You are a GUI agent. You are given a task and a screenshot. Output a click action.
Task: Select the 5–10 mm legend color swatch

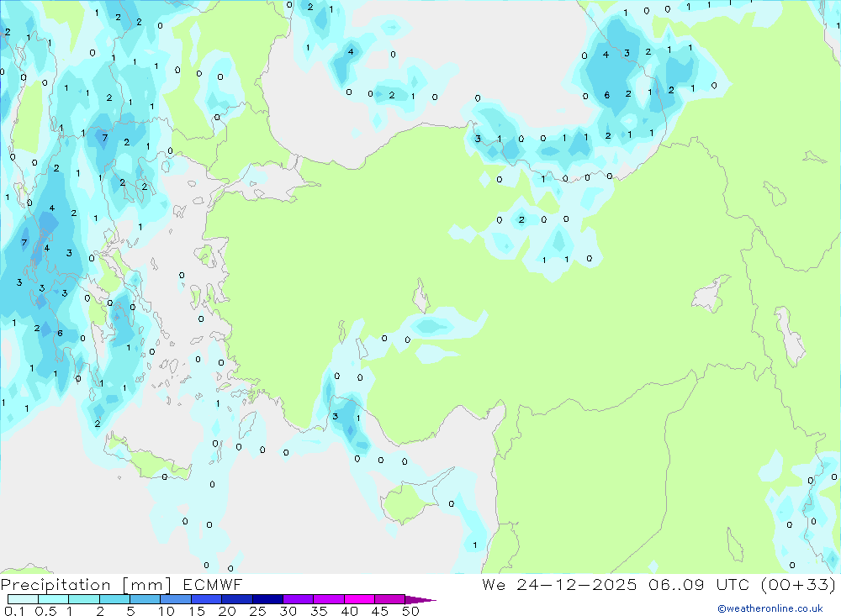pyautogui.click(x=145, y=599)
